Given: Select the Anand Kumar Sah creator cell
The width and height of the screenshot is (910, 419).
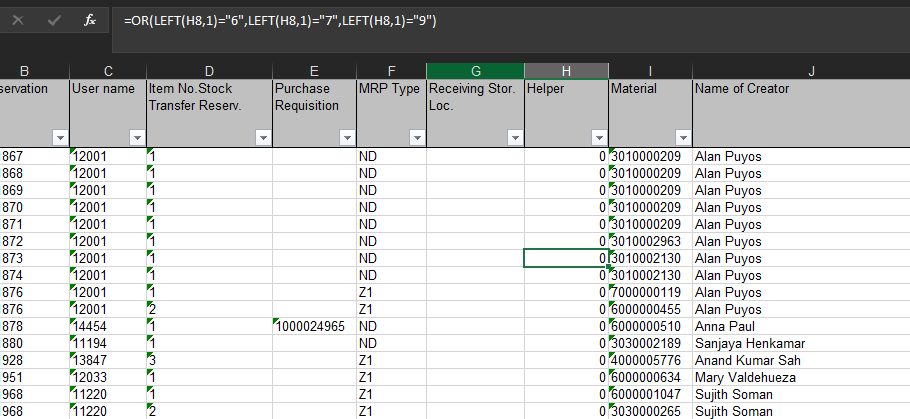Looking at the screenshot, I should coord(801,360).
